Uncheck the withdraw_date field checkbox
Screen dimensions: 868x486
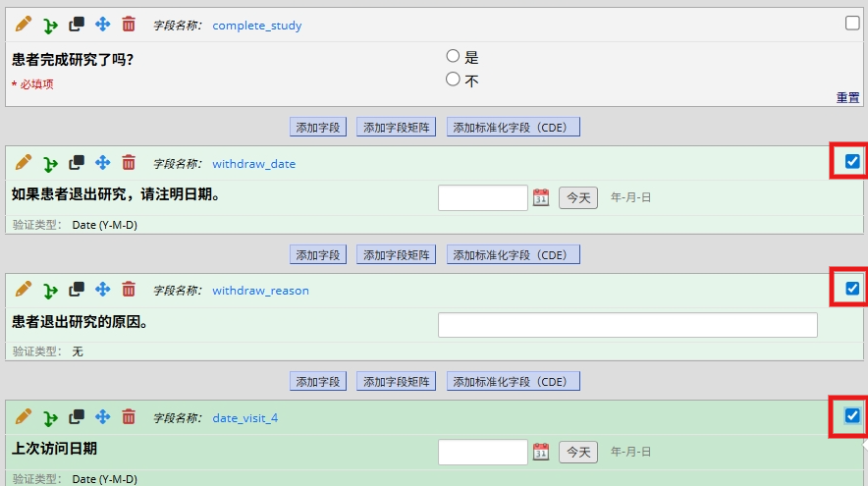coord(852,162)
